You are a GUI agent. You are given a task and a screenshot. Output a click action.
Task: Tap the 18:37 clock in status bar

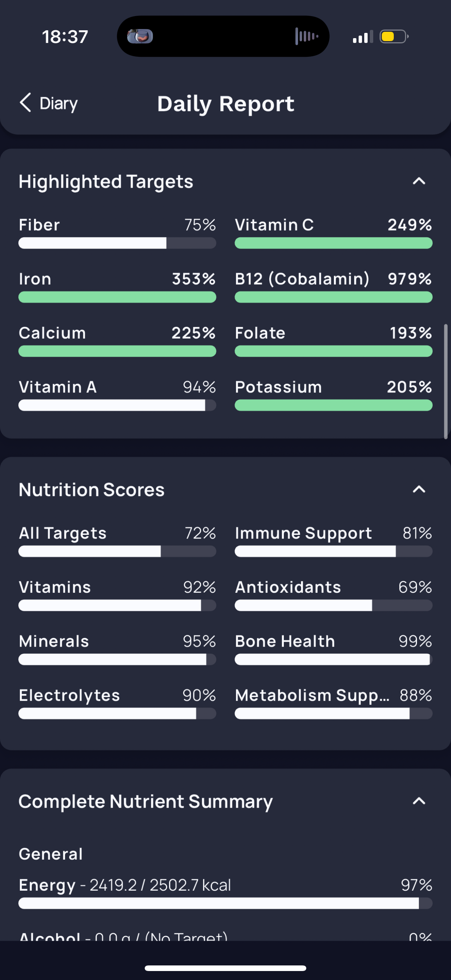pos(65,37)
